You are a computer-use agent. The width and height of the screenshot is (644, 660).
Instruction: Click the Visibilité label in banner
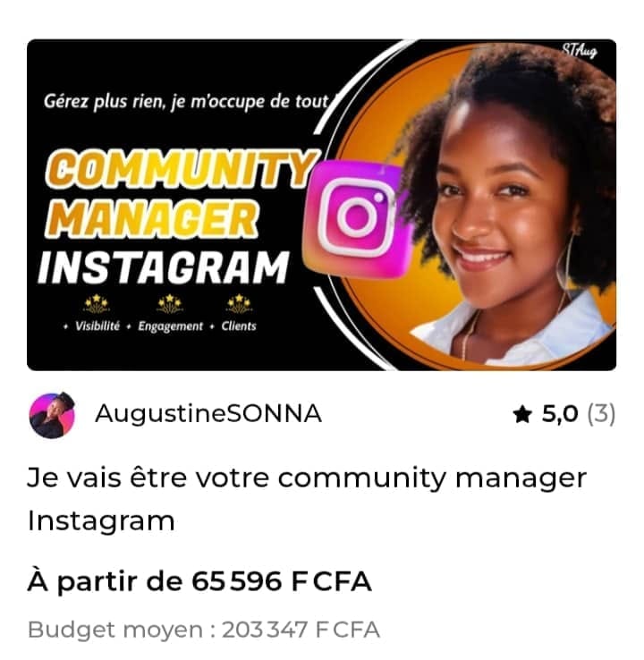point(97,326)
